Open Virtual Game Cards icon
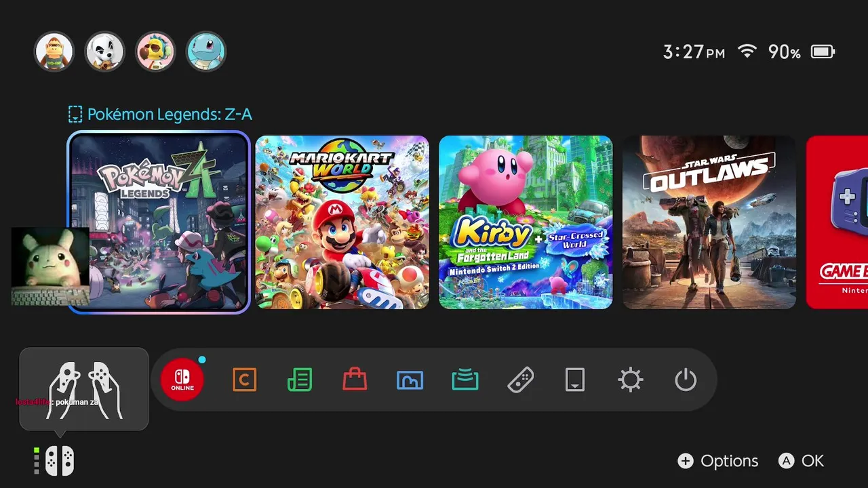Viewport: 868px width, 488px height. click(x=575, y=380)
